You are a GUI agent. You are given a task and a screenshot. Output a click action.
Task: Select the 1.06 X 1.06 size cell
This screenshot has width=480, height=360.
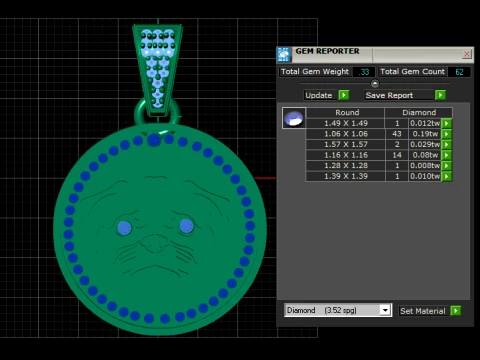click(346, 134)
